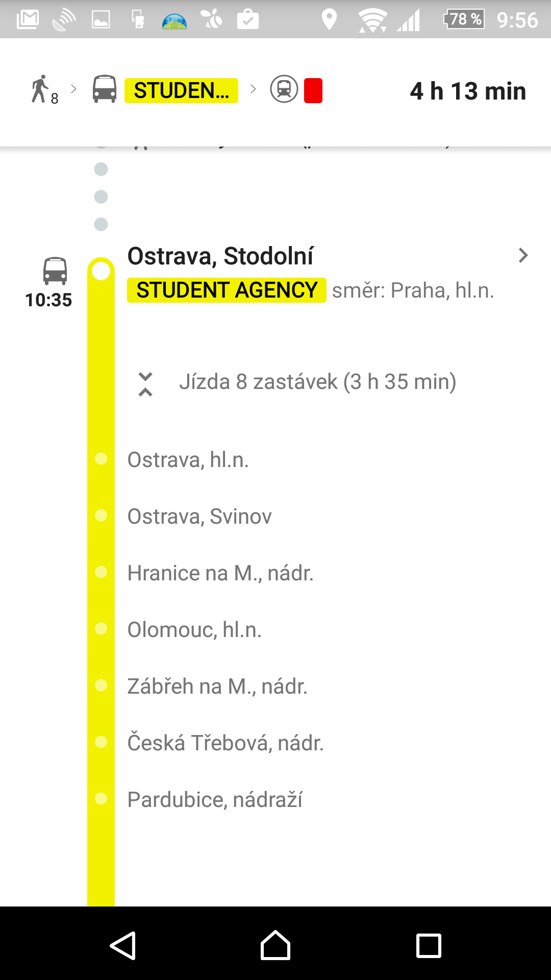551x980 pixels.
Task: Open the recent apps square button
Action: pyautogui.click(x=429, y=946)
